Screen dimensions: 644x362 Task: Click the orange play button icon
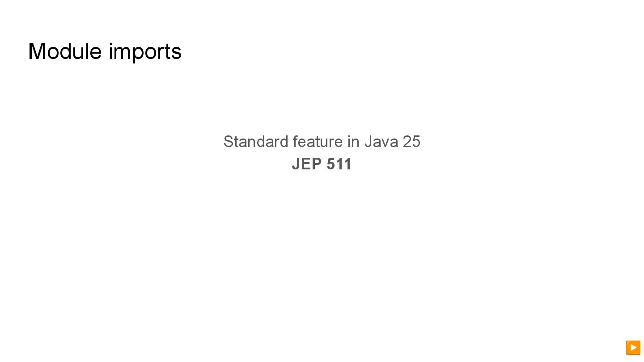[x=633, y=347]
